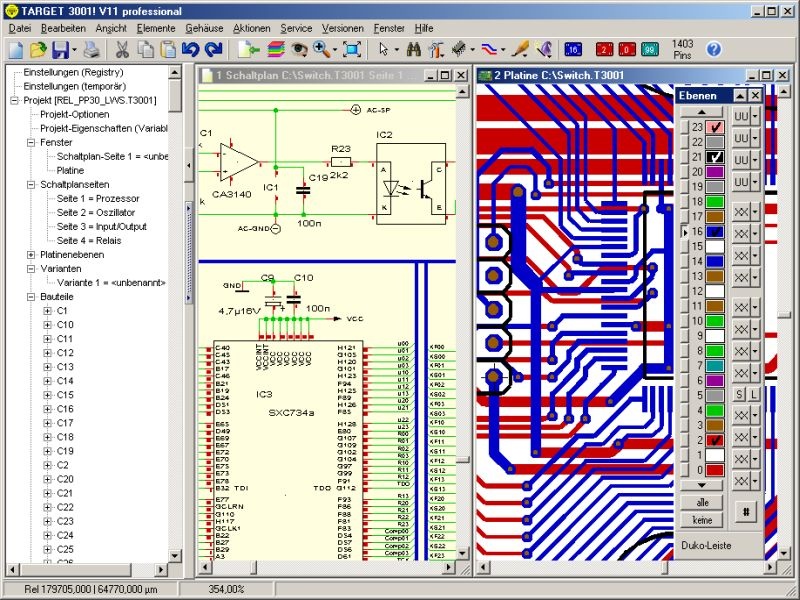This screenshot has height=600, width=800.
Task: Open the binoculars search tool
Action: click(x=413, y=49)
